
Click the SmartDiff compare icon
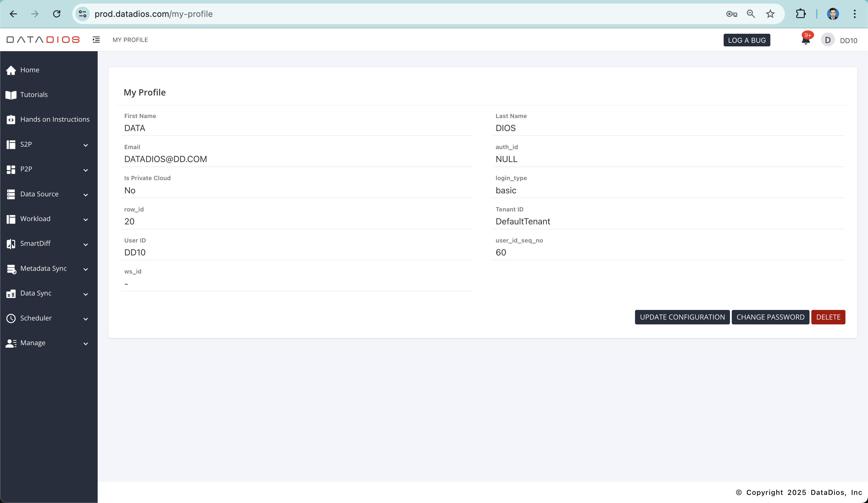pos(11,244)
